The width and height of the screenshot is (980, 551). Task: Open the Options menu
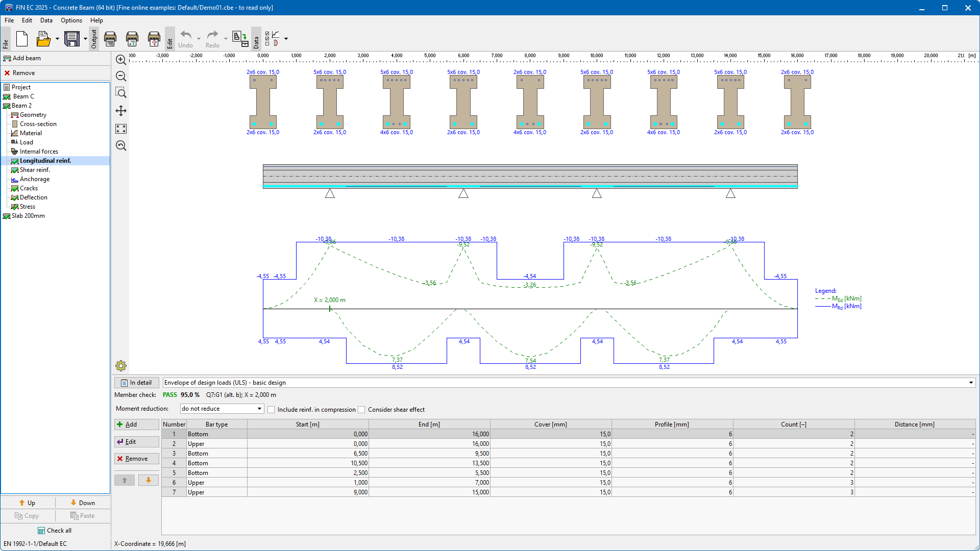(71, 20)
